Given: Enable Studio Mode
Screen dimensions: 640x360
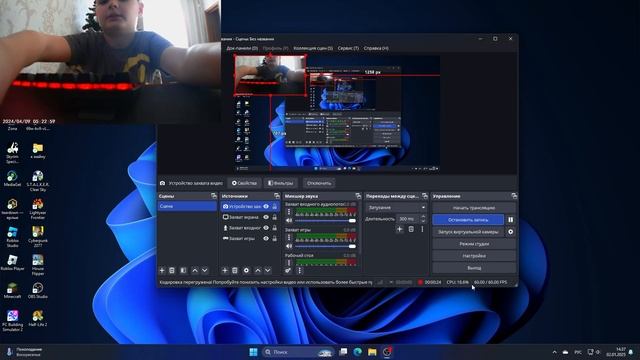Looking at the screenshot, I should [x=474, y=244].
